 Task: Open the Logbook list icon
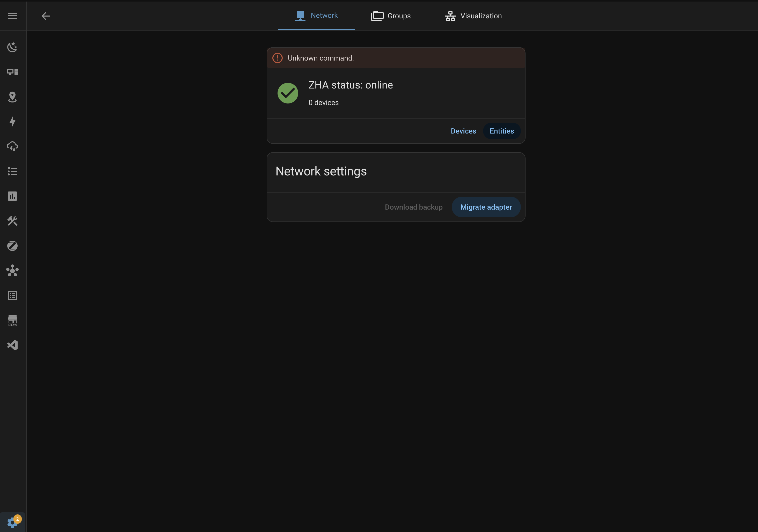pyautogui.click(x=12, y=295)
